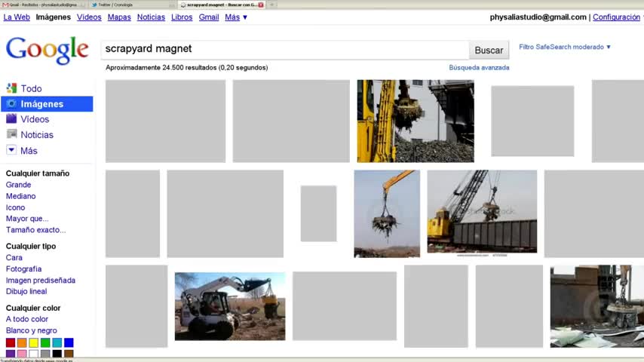Screen dimensions: 644x362
Task: Filter by Dibujo lineal type
Action: click(26, 291)
